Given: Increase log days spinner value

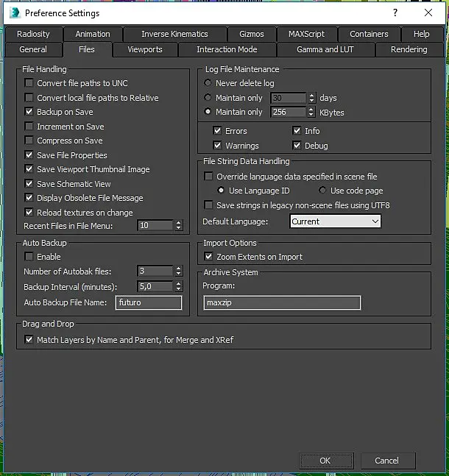Looking at the screenshot, I should point(311,96).
